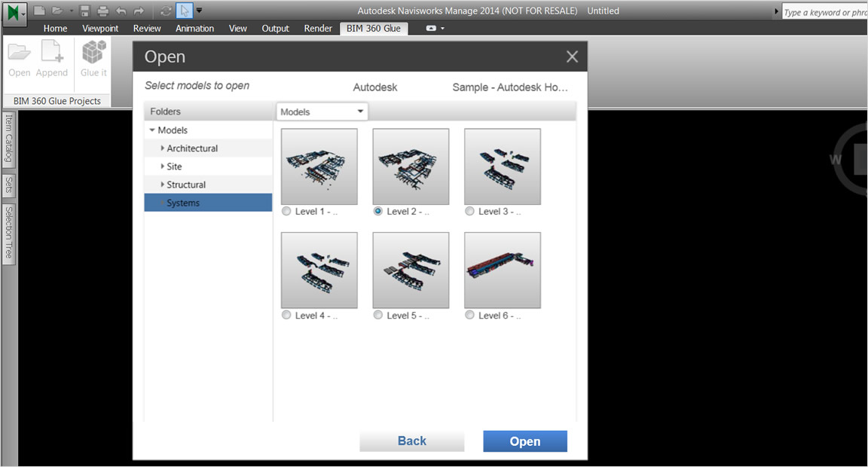Screen dimensions: 868x467
Task: Switch to the Viewpoint ribbon tab
Action: 100,28
